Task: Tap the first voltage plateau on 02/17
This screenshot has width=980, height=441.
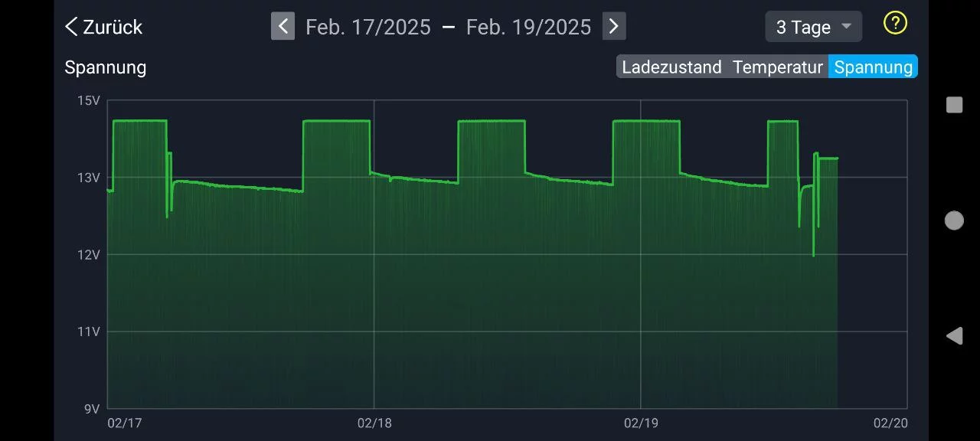Action: pos(139,121)
